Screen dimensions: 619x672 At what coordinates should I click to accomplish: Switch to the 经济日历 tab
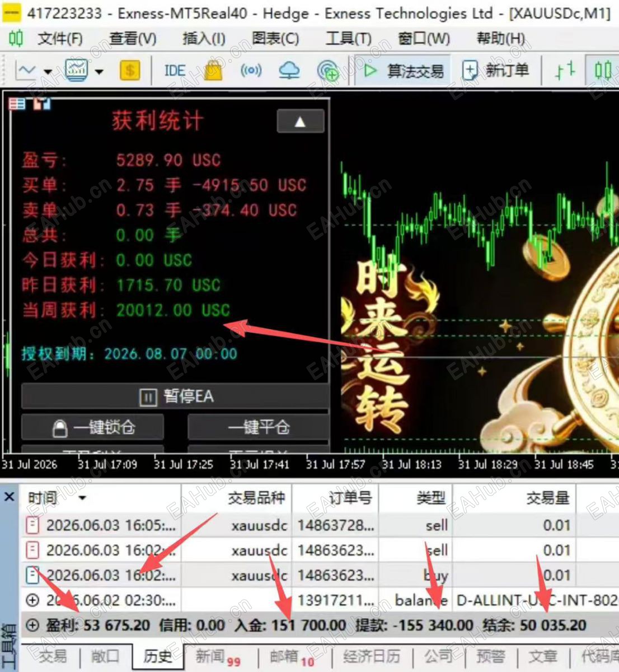371,656
